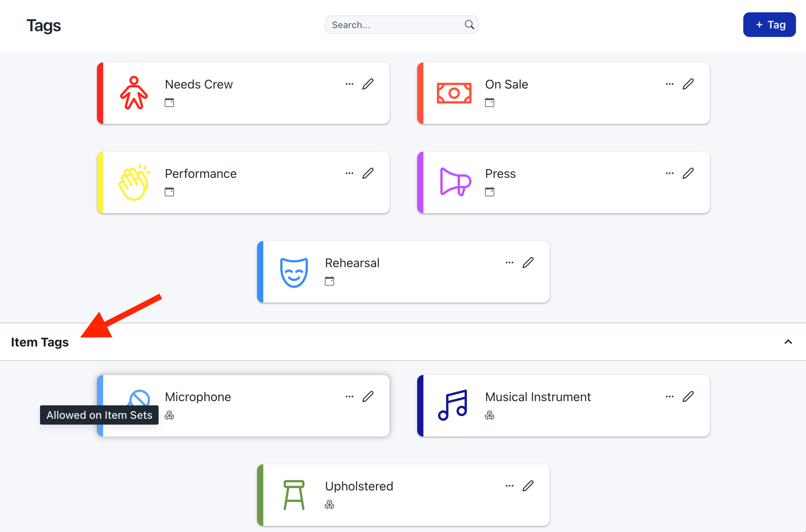The image size is (806, 532).
Task: Open Performance three-dot menu
Action: coord(349,173)
